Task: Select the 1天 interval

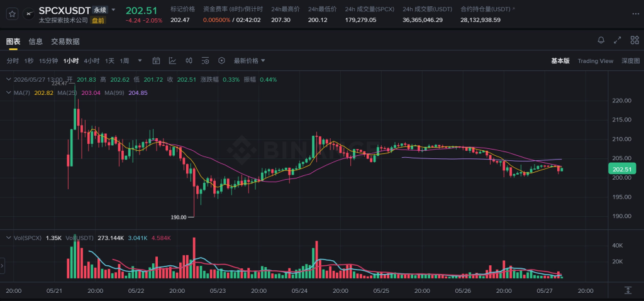Action: tap(109, 61)
